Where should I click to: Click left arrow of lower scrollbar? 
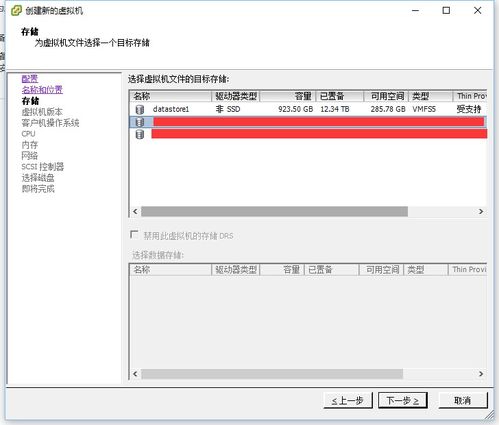[x=135, y=374]
